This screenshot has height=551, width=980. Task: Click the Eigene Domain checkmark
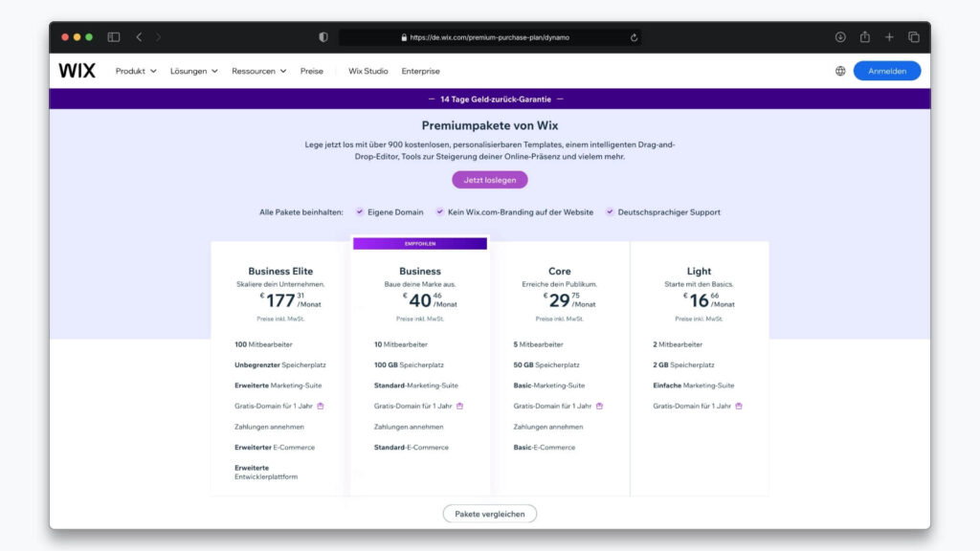[360, 211]
